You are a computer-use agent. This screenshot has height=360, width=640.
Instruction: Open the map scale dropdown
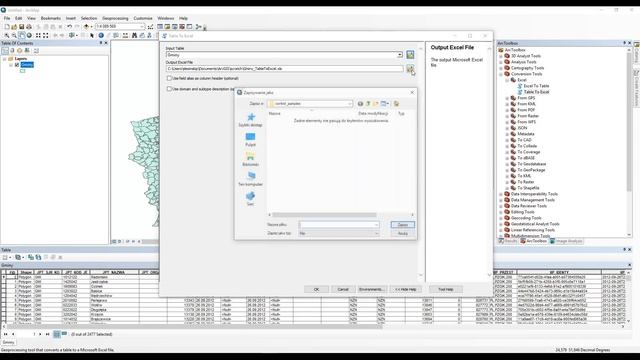coord(142,27)
